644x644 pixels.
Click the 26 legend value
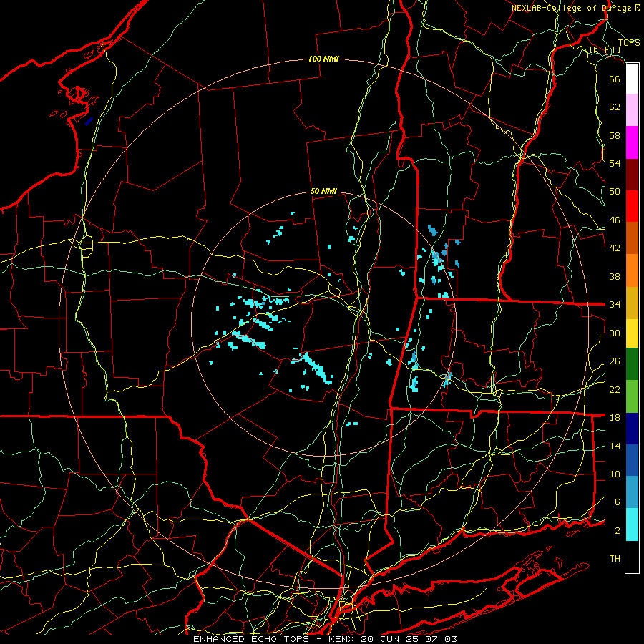[x=615, y=361]
